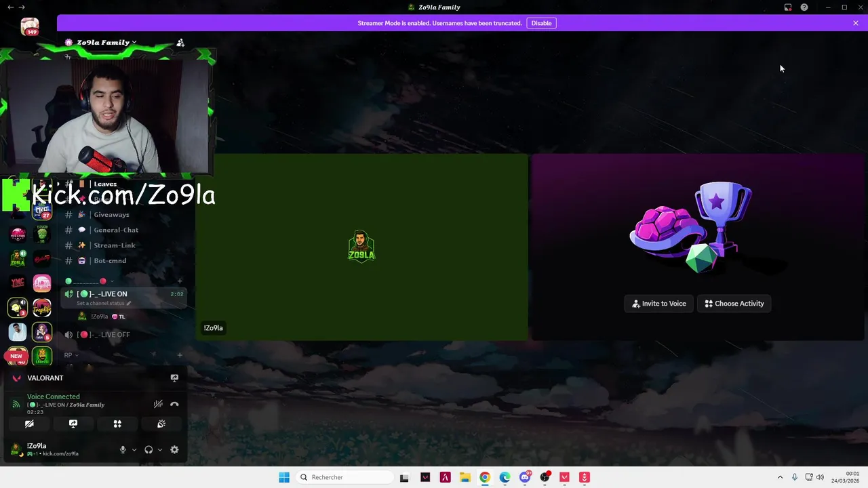This screenshot has height=488, width=868.
Task: Create channel in RP category
Action: point(180,355)
